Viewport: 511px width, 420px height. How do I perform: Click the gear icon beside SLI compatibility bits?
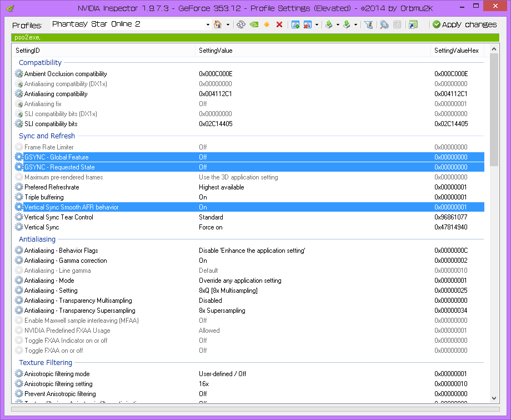19,124
